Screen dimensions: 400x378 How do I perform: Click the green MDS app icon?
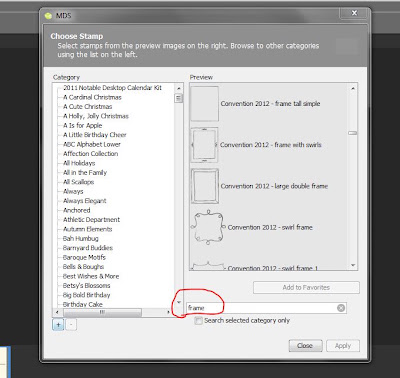[49, 15]
